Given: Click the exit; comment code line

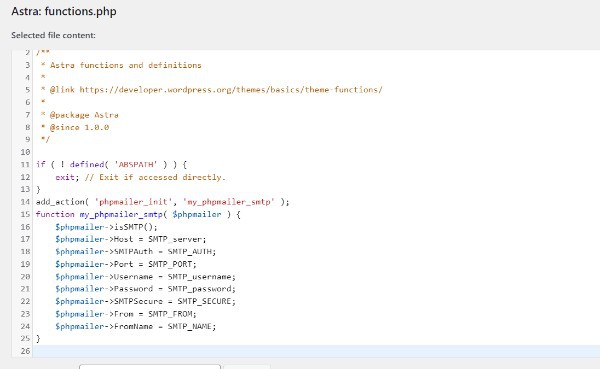Looking at the screenshot, I should [140, 177].
